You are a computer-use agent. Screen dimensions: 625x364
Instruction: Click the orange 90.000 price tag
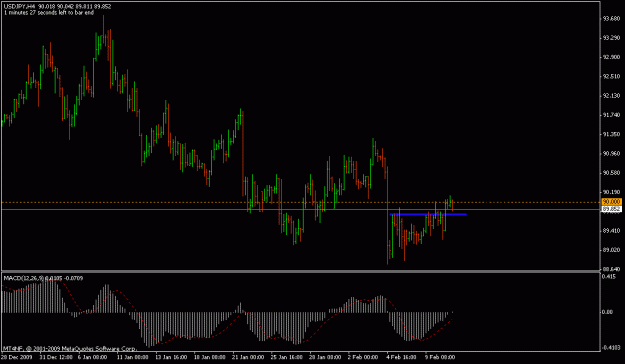click(611, 202)
